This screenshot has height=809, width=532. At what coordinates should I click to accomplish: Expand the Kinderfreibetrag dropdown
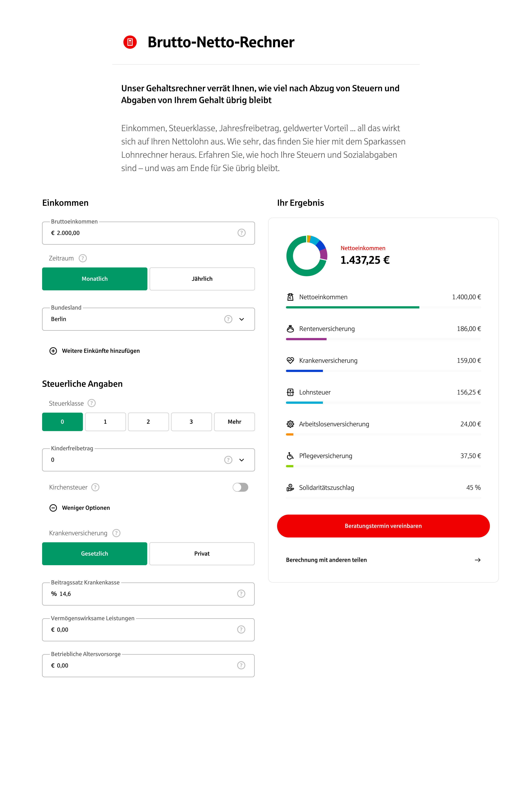tap(241, 460)
